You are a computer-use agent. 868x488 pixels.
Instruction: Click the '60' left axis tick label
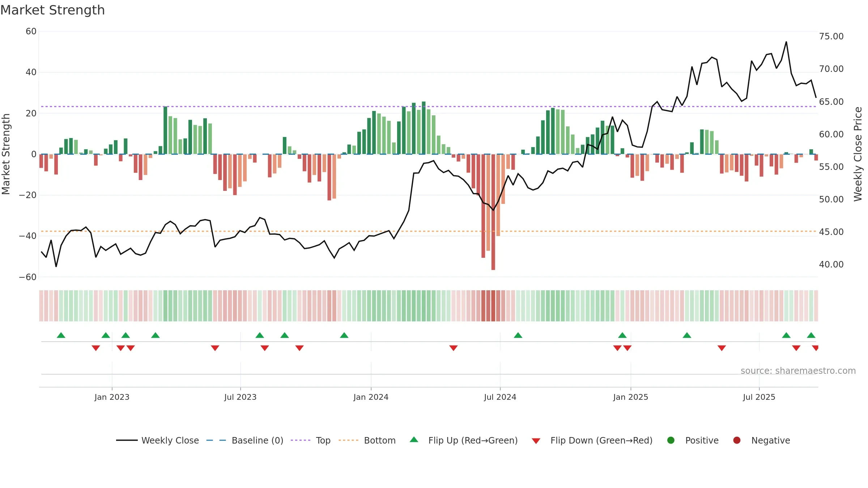coord(31,31)
